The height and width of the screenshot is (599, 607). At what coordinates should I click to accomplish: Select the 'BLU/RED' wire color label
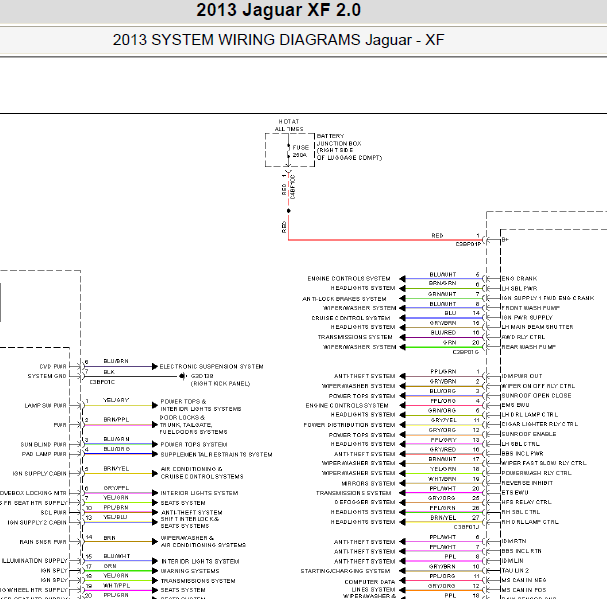443,333
